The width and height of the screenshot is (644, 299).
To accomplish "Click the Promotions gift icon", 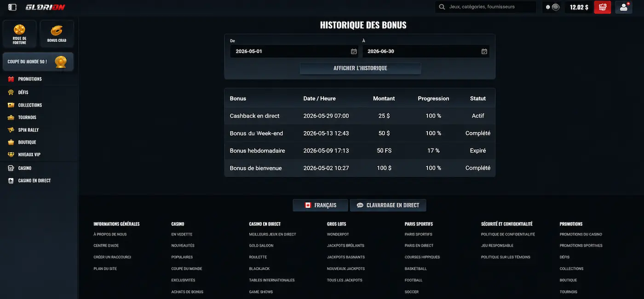I will pos(11,79).
